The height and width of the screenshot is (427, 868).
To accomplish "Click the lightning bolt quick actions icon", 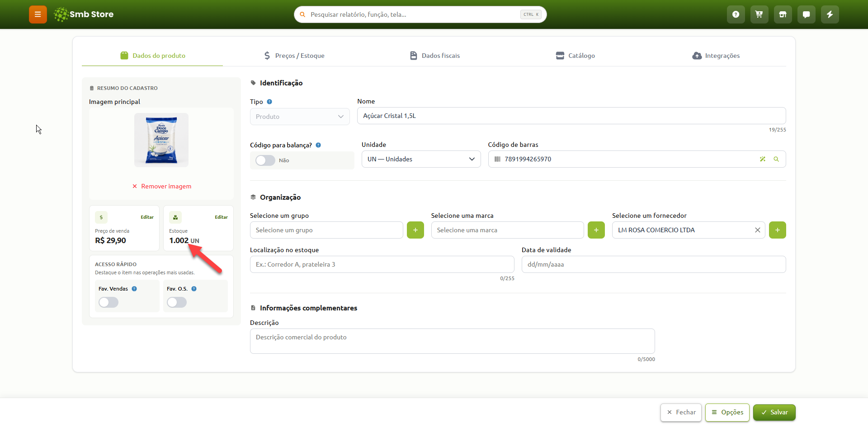I will pyautogui.click(x=830, y=14).
